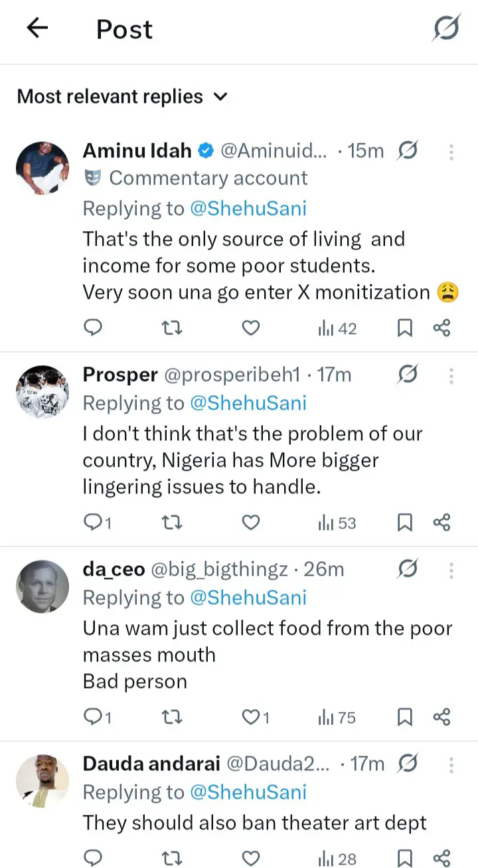
Task: Open more options on Aminu Idah's reply
Action: [x=451, y=151]
